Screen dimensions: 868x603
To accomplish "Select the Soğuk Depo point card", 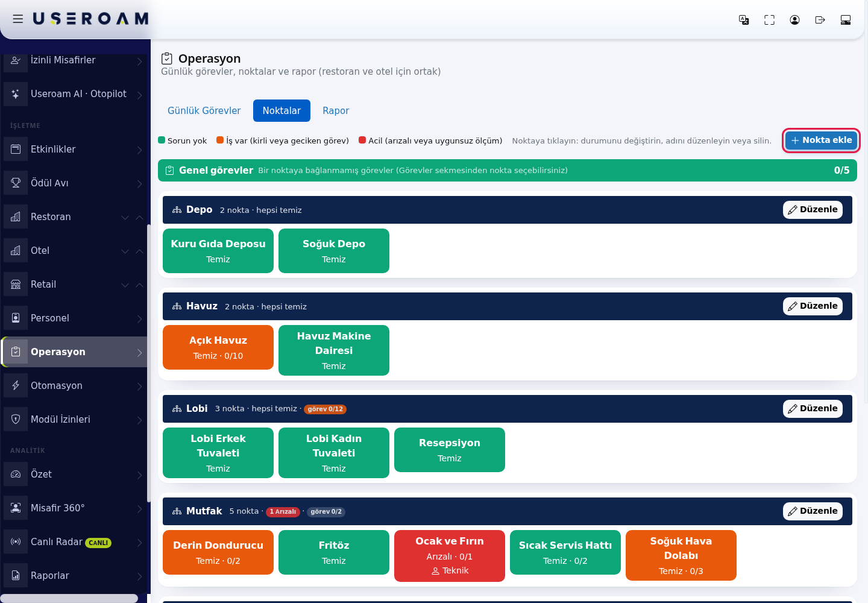I will 334,251.
